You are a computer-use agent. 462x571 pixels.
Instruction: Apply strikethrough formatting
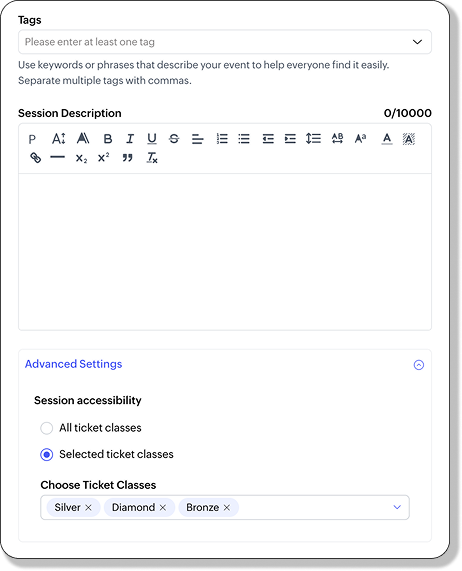coord(174,139)
